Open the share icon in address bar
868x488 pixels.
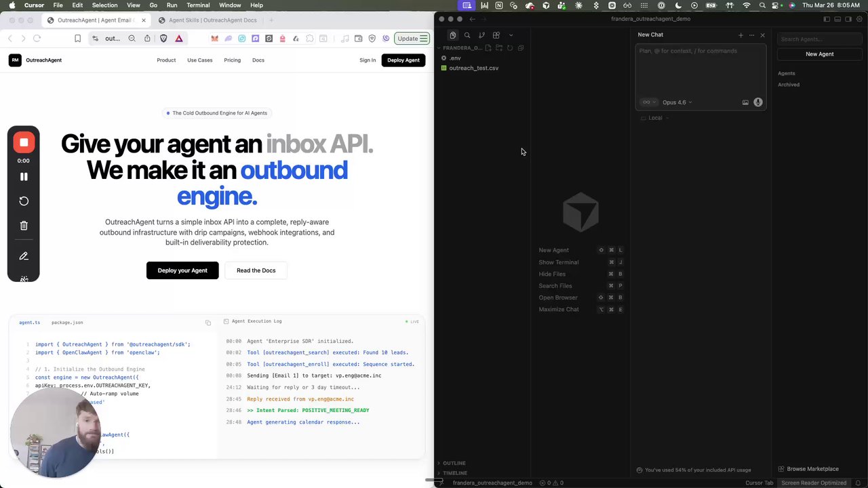tap(147, 39)
